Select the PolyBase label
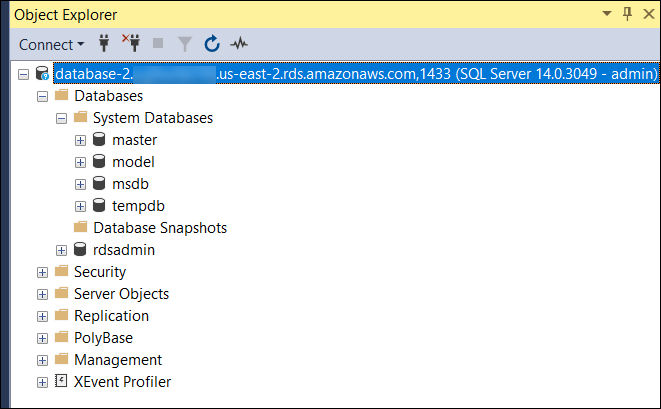This screenshot has height=409, width=661. tap(103, 338)
